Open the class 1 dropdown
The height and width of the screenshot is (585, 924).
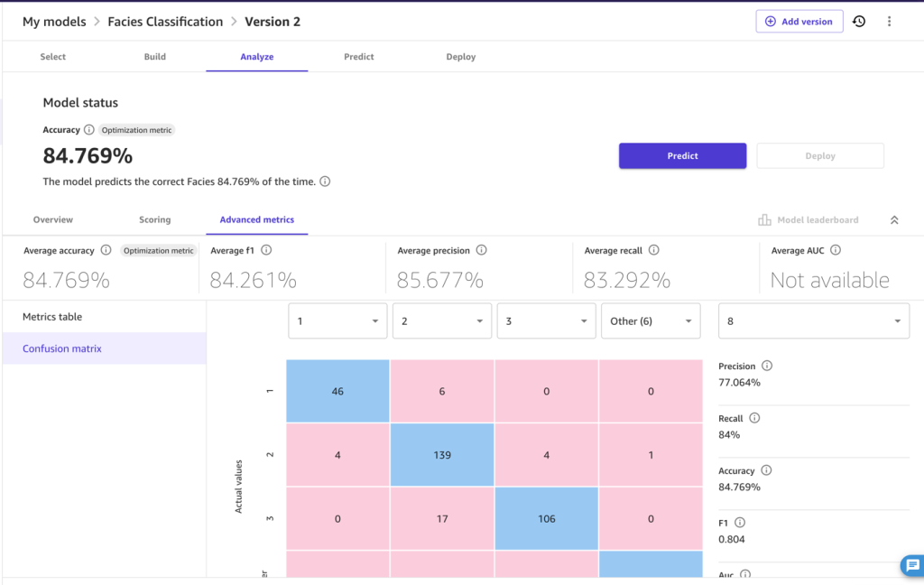coord(337,320)
